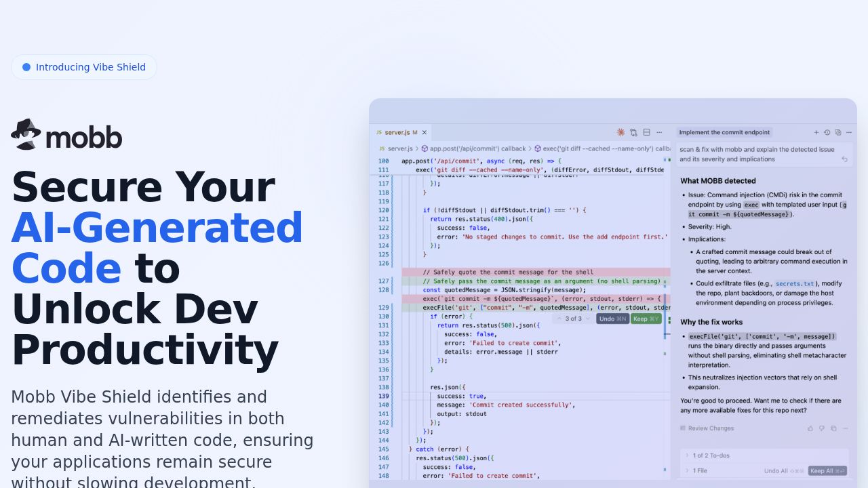Screen dimensions: 868x488
Task: Open the editor tab bar more actions menu
Action: [659, 132]
